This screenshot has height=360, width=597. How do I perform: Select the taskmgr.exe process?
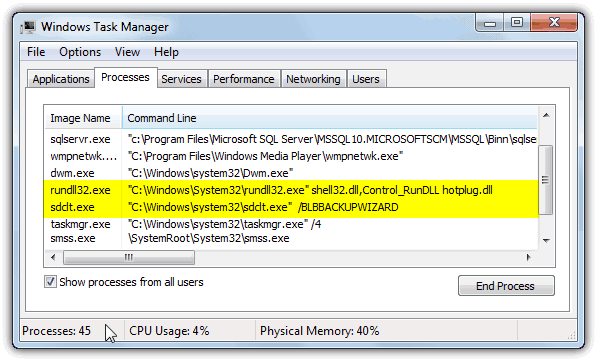(x=291, y=224)
